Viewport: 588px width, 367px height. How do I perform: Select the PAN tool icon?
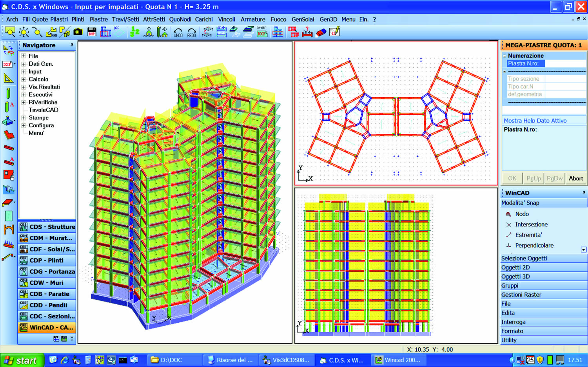51,32
